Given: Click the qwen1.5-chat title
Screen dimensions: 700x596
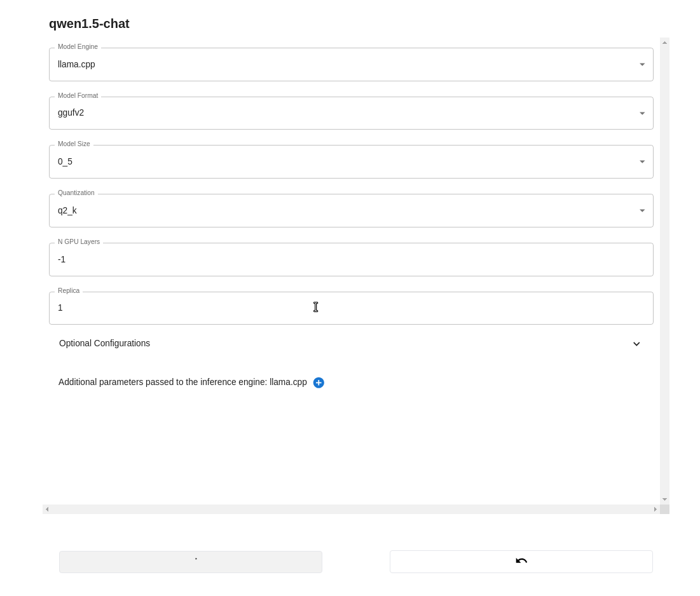Looking at the screenshot, I should point(89,24).
